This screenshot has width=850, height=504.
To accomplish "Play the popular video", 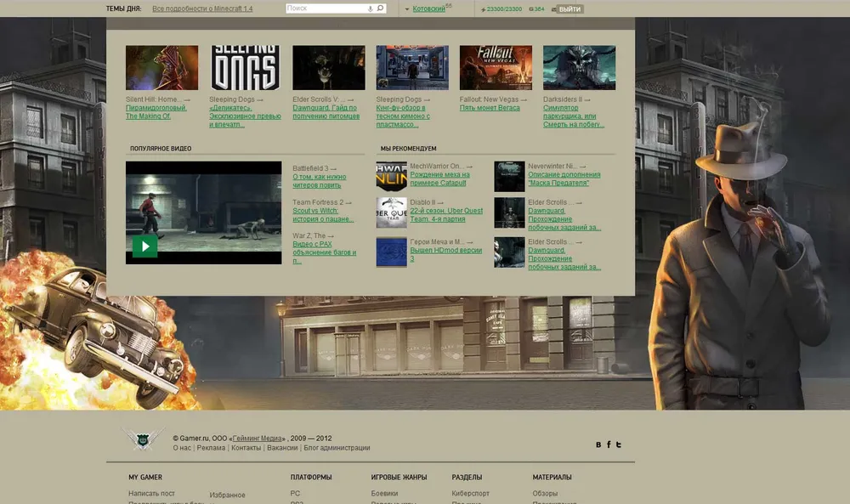I will pos(144,246).
